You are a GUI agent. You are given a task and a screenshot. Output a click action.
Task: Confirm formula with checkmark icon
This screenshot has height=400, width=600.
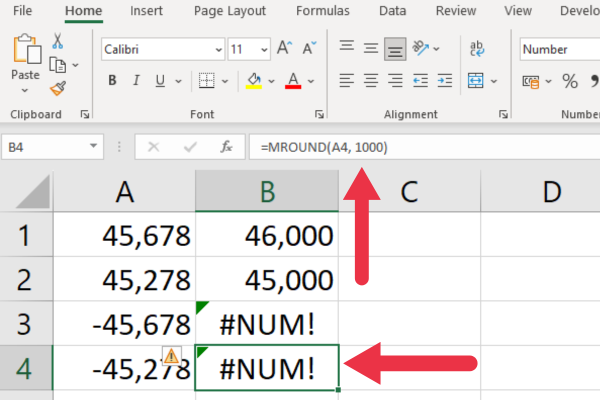tap(190, 147)
